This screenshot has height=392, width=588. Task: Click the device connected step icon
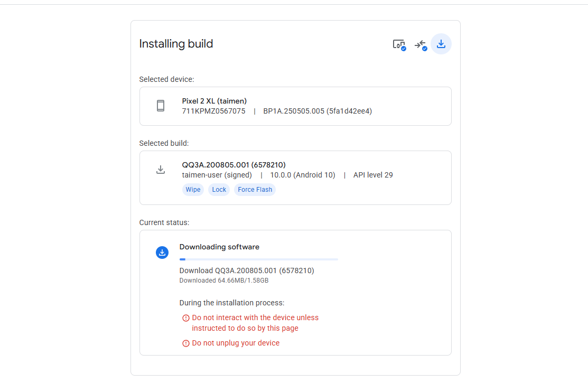[399, 44]
